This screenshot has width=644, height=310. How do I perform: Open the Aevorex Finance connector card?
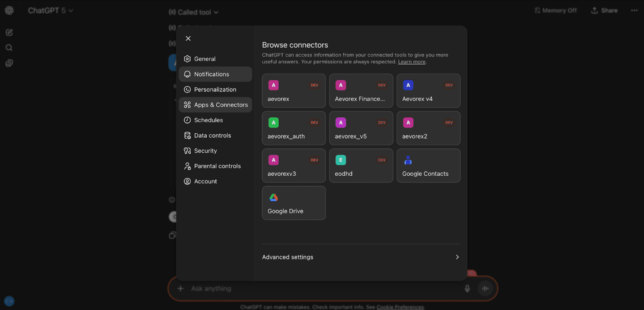click(361, 91)
